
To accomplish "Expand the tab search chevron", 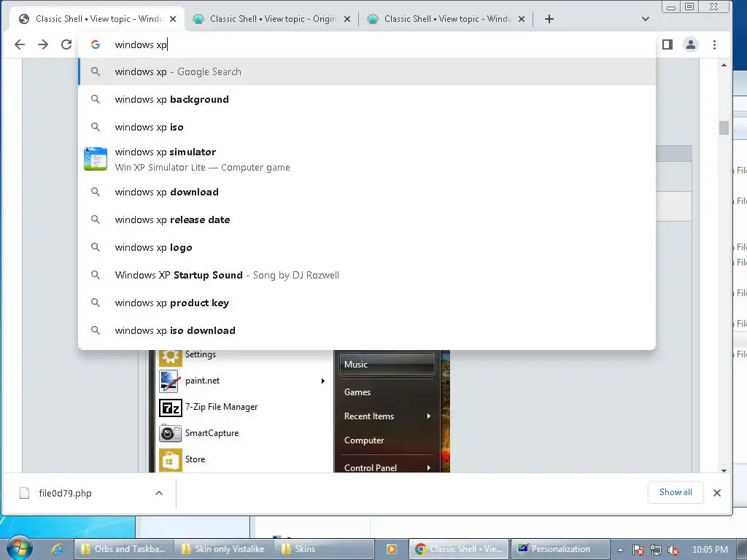I will (x=645, y=19).
